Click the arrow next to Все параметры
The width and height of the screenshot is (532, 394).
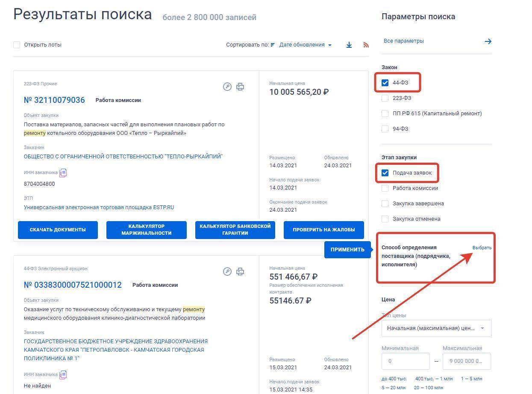click(x=488, y=41)
